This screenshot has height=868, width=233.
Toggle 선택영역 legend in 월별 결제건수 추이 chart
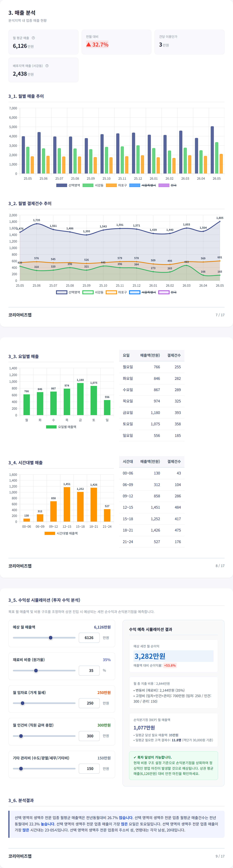click(68, 292)
